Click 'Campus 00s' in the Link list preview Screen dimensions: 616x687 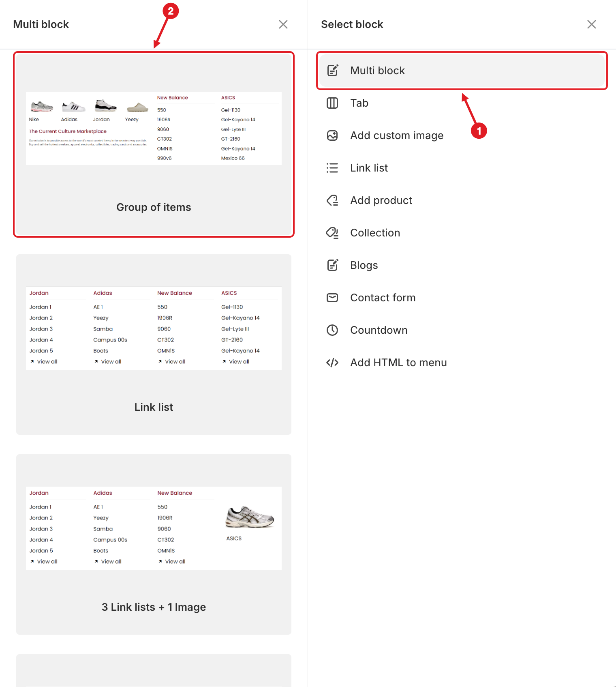[x=110, y=340]
